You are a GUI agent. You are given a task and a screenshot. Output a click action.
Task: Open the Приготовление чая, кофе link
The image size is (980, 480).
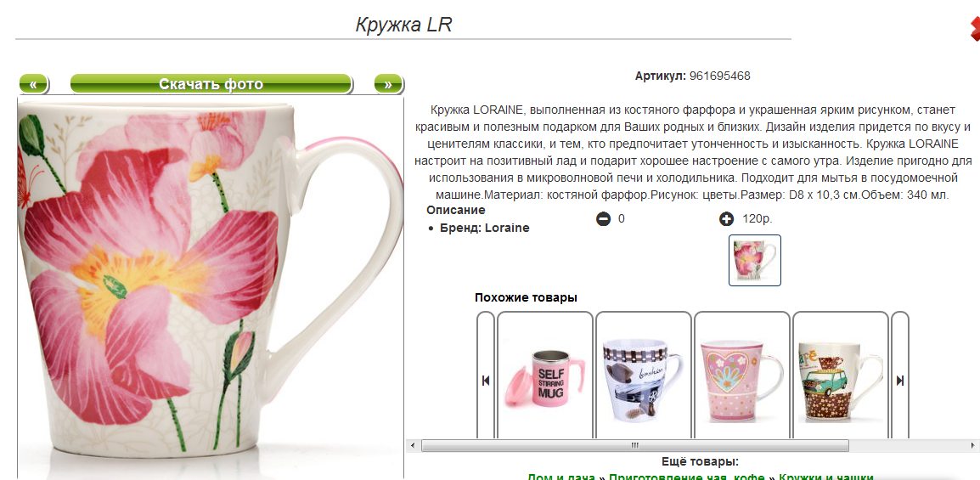click(687, 477)
